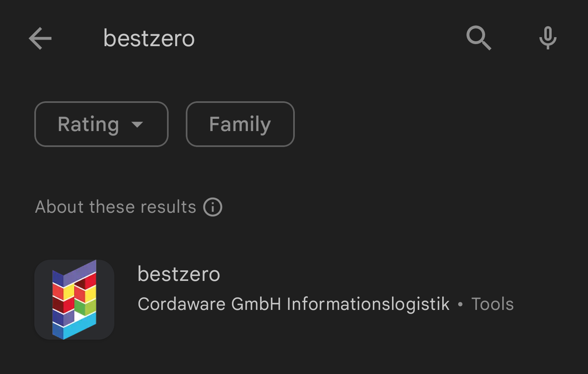Click the small arrow in the Rating chip
Viewport: 588px width, 374px height.
[x=137, y=125]
